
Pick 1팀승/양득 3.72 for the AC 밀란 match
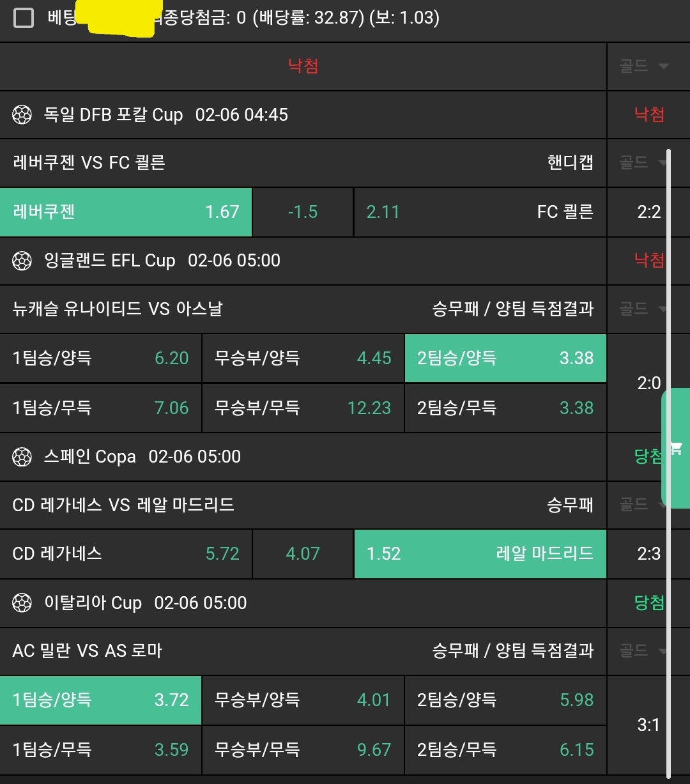click(x=100, y=700)
